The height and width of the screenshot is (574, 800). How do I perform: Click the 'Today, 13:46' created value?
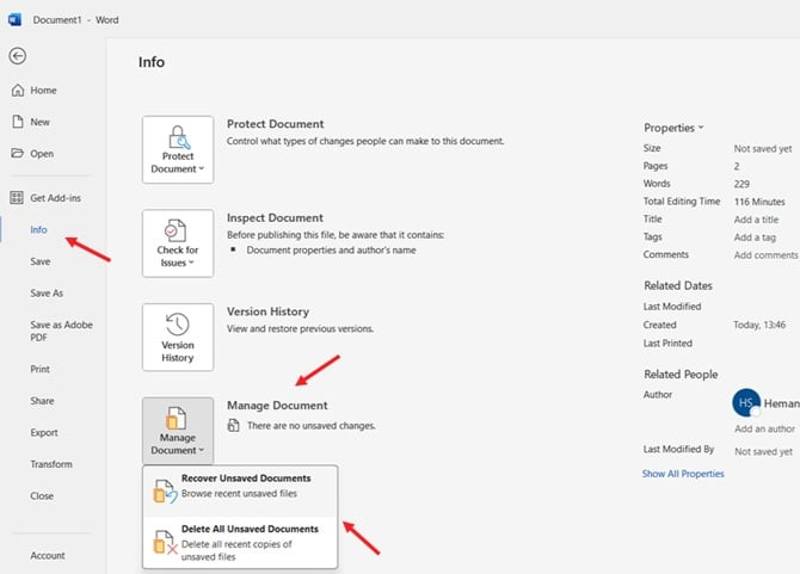[x=759, y=325]
